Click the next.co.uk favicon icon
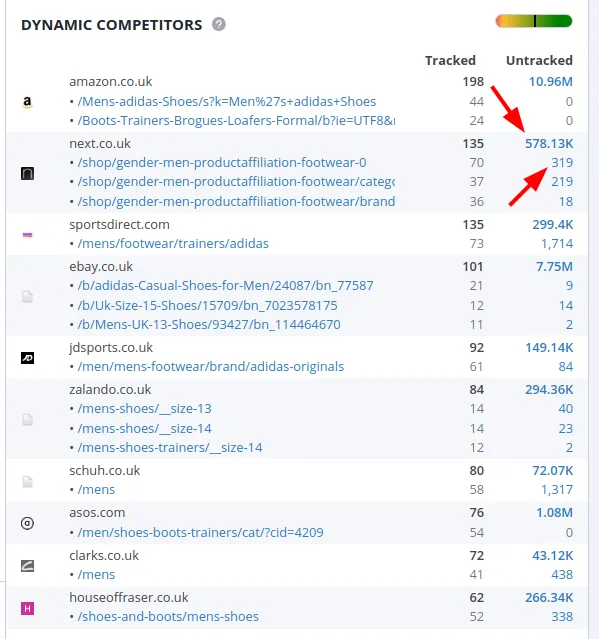Image resolution: width=599 pixels, height=639 pixels. [27, 173]
